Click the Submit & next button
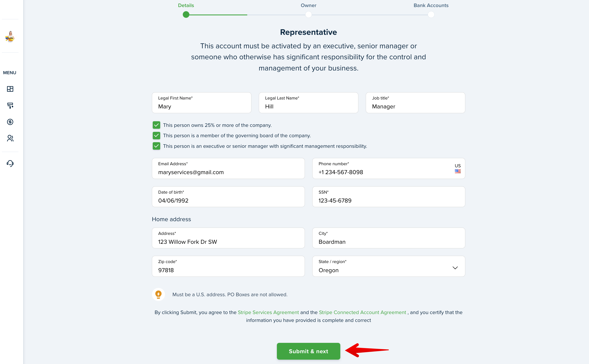 (x=308, y=351)
